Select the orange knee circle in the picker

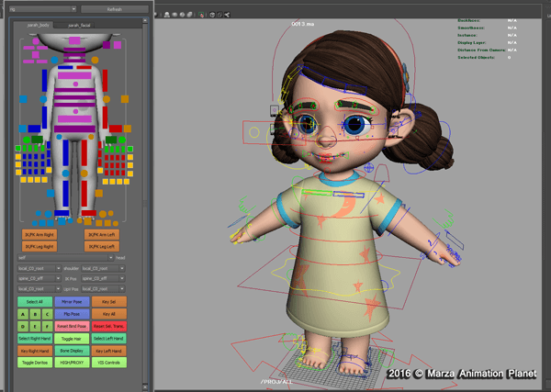[84, 174]
